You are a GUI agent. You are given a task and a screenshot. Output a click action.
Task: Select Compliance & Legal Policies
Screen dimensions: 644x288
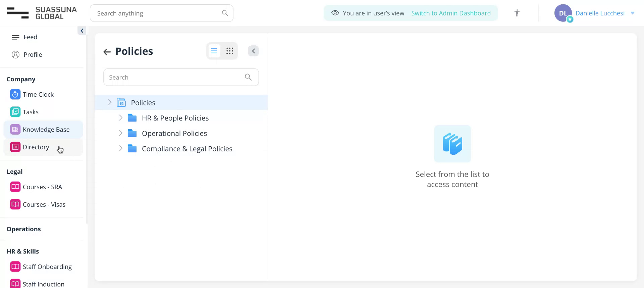pyautogui.click(x=186, y=149)
